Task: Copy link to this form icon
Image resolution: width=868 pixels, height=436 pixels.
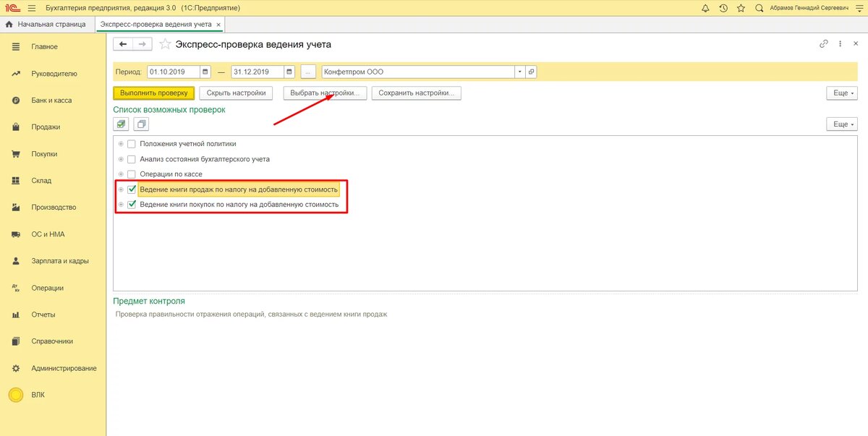Action: pos(823,43)
